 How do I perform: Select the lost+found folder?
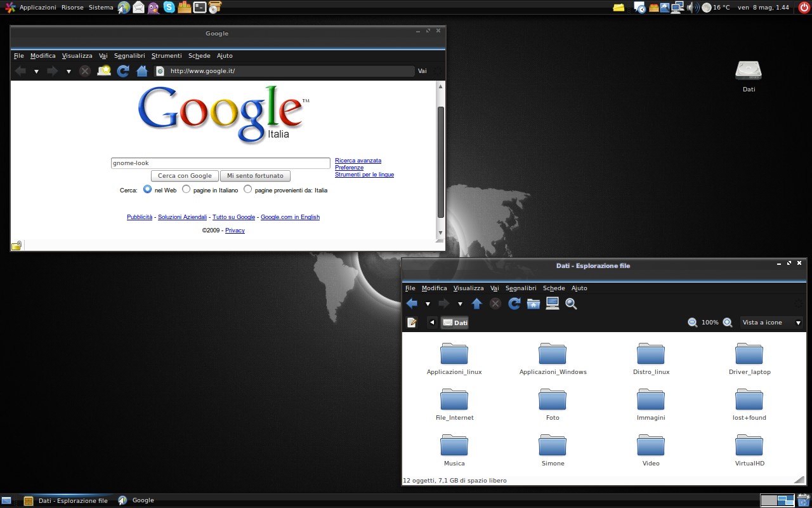coord(749,404)
